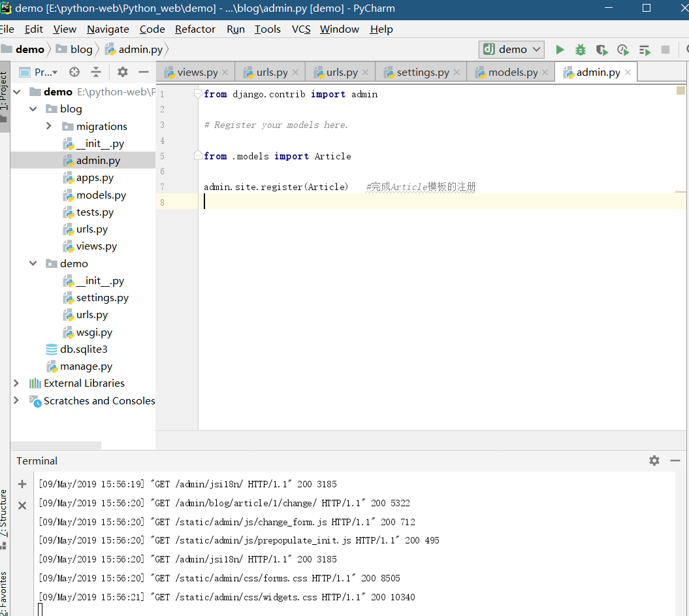
Task: Close the models.py editor tab
Action: click(545, 72)
